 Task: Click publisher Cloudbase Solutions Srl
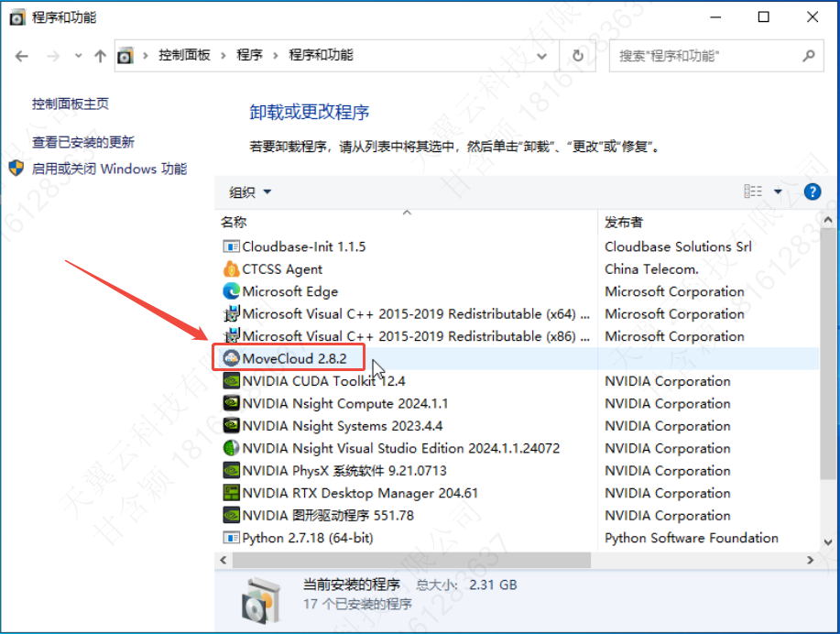click(678, 246)
